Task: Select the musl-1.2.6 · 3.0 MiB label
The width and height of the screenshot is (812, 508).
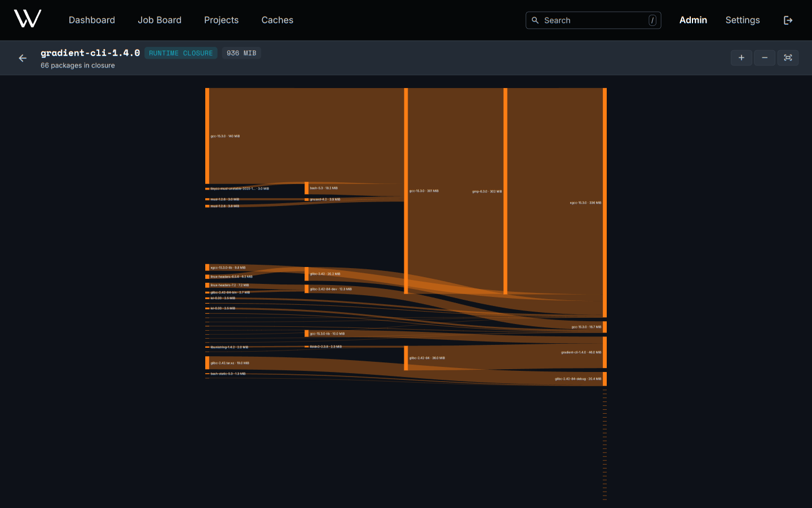Action: (225, 199)
